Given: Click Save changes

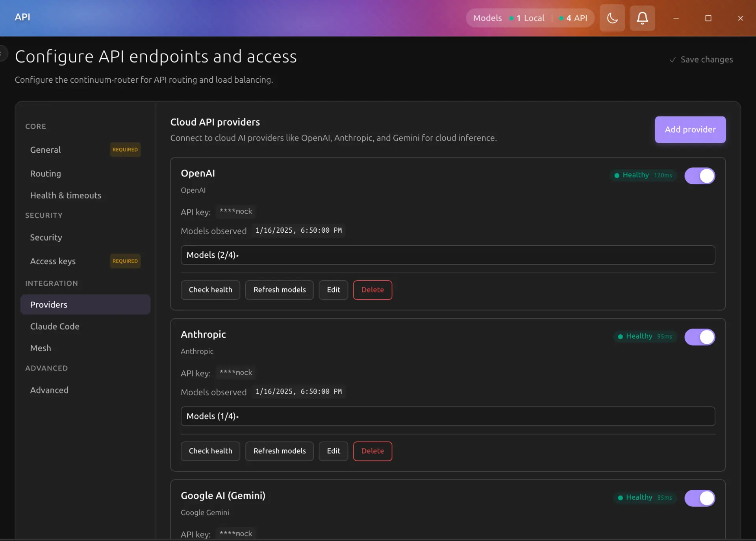Looking at the screenshot, I should (701, 59).
